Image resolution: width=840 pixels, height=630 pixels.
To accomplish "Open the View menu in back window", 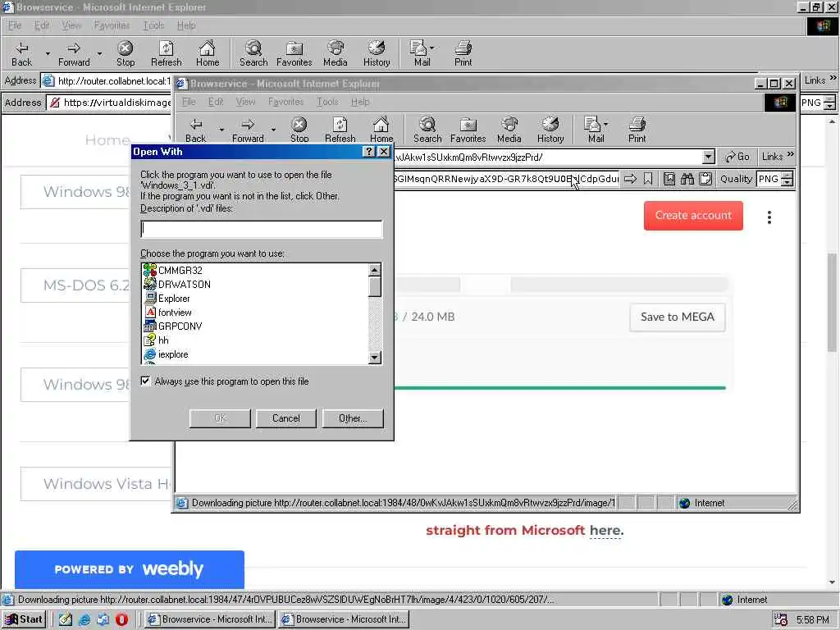I will coord(71,25).
